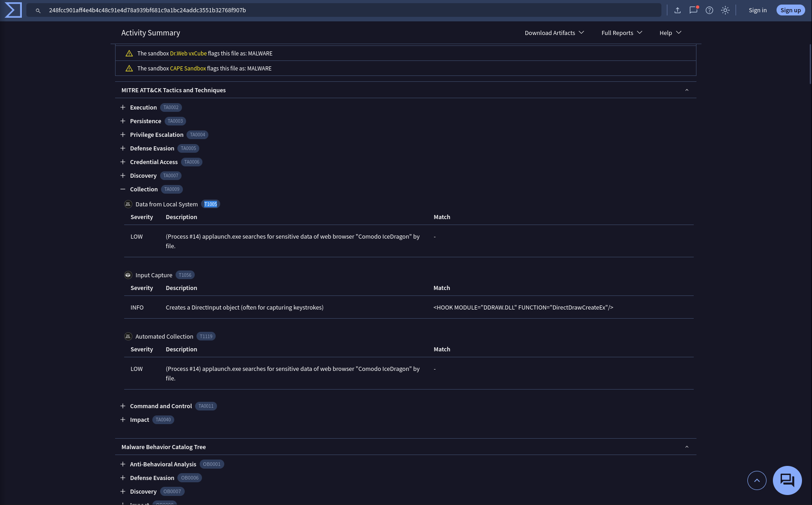Click the Automated Collection technique label
The width and height of the screenshot is (812, 505).
coord(164,336)
